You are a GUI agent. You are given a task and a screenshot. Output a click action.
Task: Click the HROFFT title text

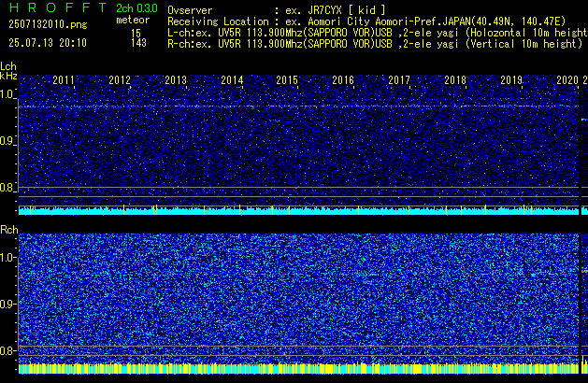[57, 7]
